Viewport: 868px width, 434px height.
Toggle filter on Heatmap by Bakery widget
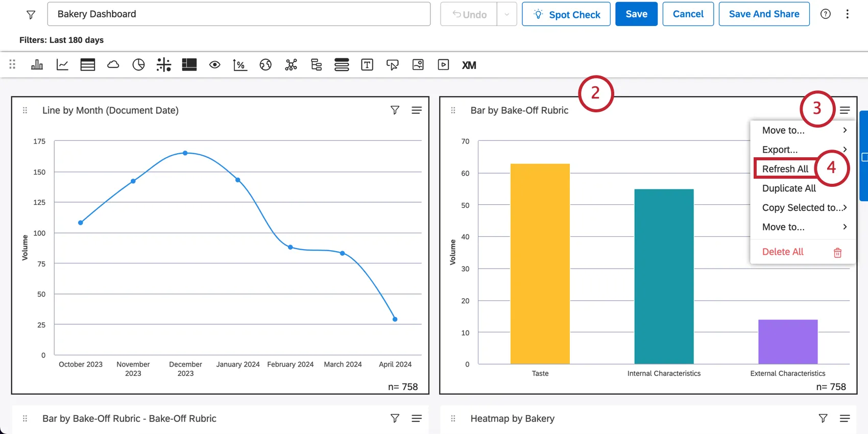(823, 419)
